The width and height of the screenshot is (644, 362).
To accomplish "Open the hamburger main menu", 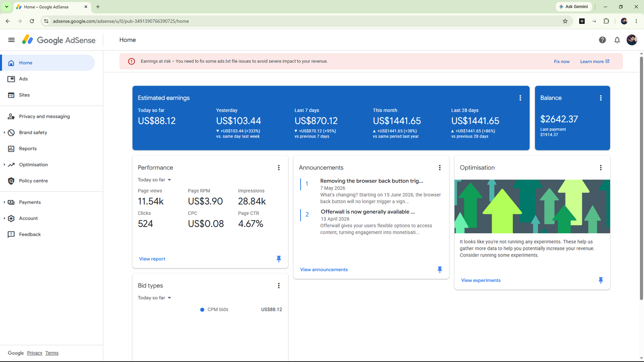I will (11, 40).
